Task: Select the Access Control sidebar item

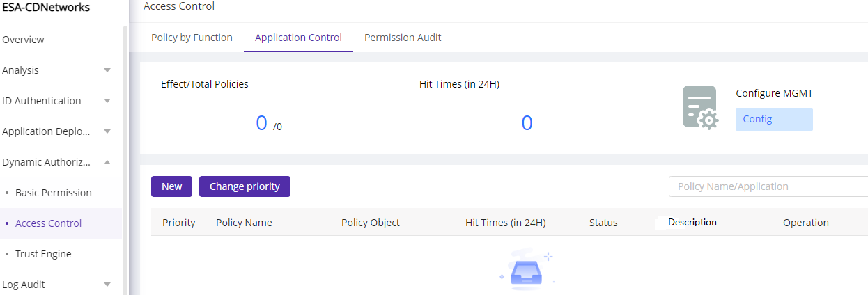Action: pos(48,223)
